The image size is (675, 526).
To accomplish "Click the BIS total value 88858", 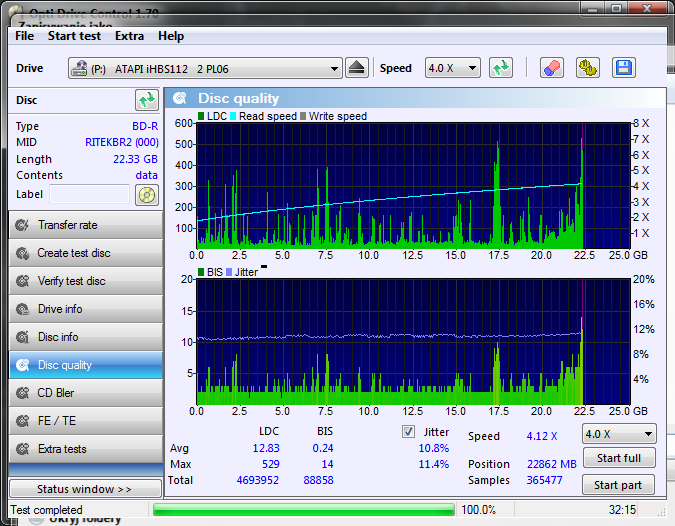I will click(318, 480).
